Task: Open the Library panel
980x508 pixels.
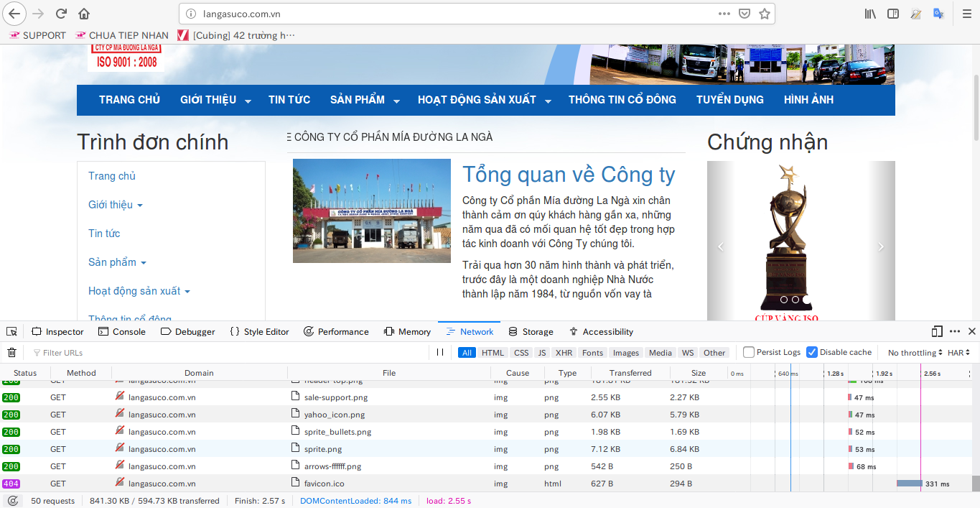Action: (x=871, y=13)
